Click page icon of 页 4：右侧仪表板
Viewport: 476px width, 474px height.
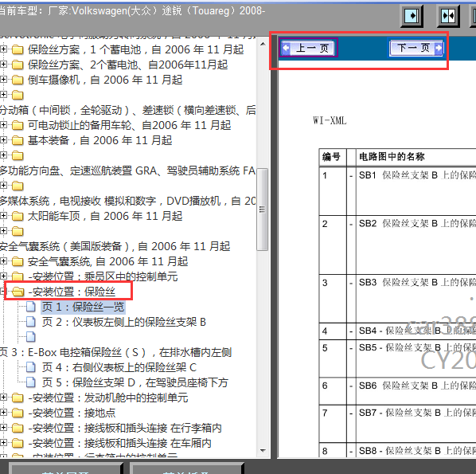[x=31, y=367]
